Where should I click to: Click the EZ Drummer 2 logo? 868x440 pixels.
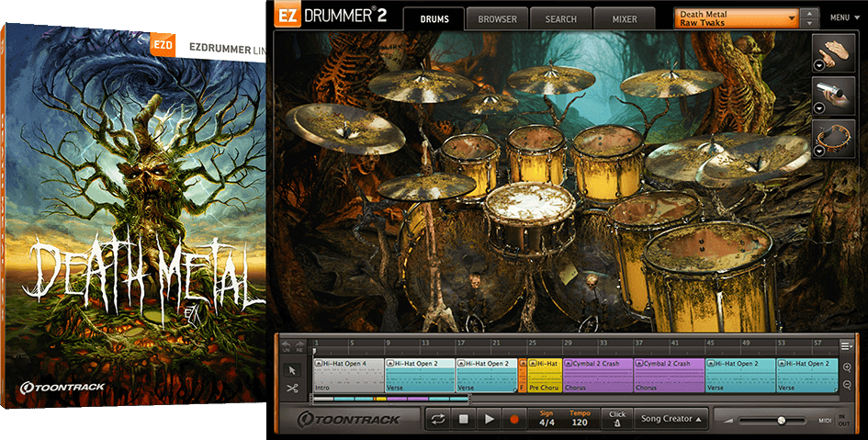point(331,16)
